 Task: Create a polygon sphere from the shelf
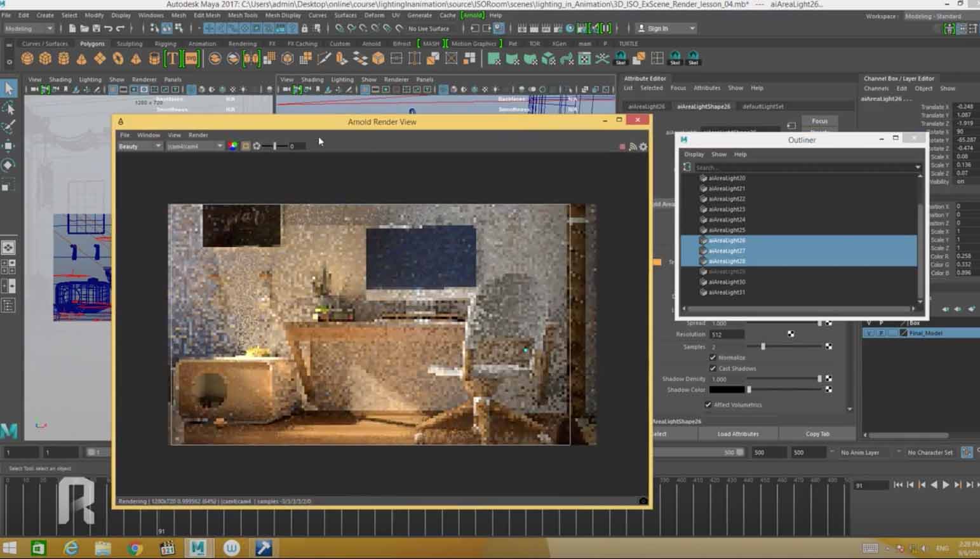pos(27,59)
